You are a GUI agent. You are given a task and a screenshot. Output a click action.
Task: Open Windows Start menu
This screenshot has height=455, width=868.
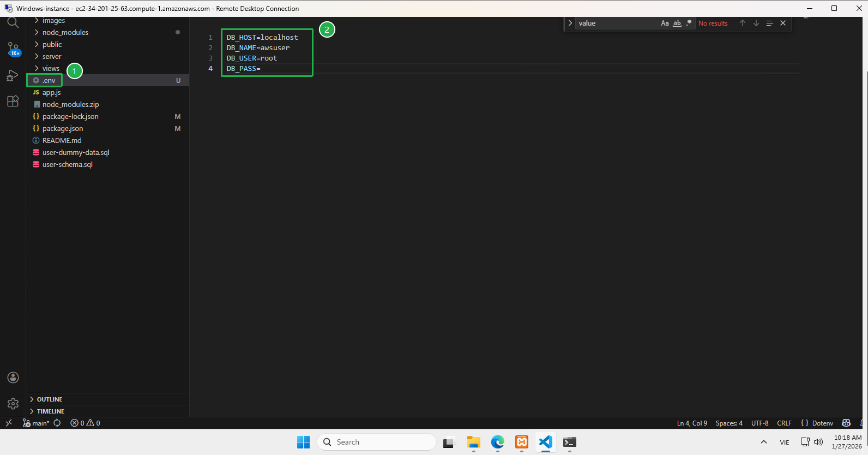tap(303, 442)
